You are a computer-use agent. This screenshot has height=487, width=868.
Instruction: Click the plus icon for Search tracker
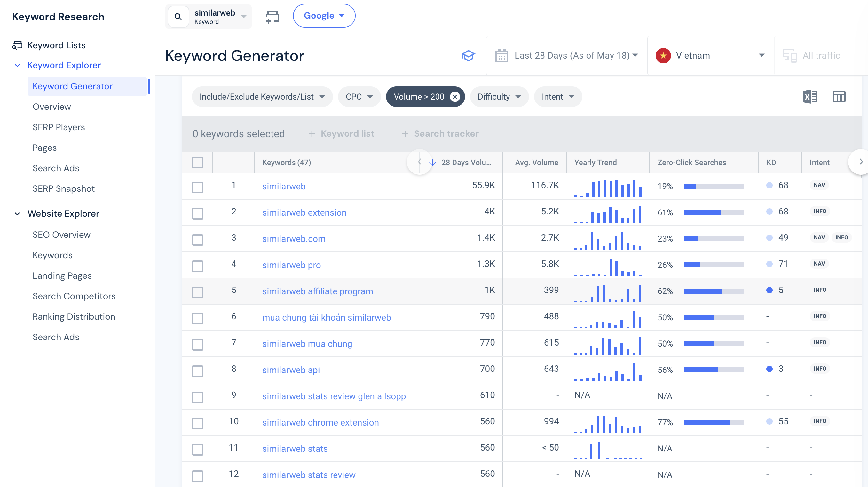point(405,134)
